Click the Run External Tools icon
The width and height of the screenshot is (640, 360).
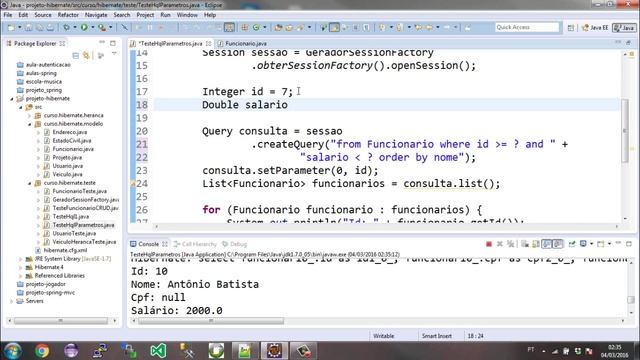(102, 27)
